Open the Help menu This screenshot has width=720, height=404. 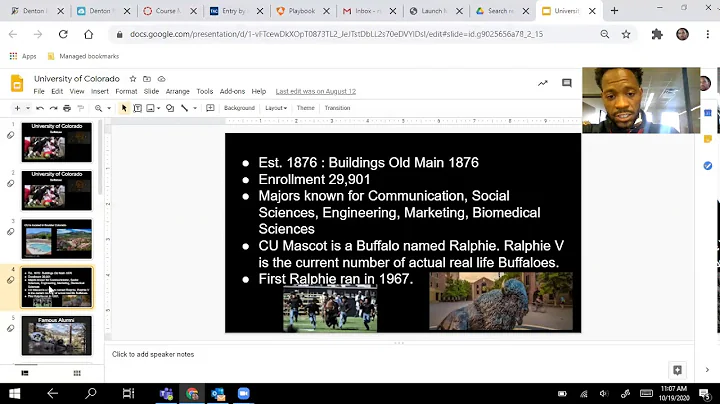[259, 91]
